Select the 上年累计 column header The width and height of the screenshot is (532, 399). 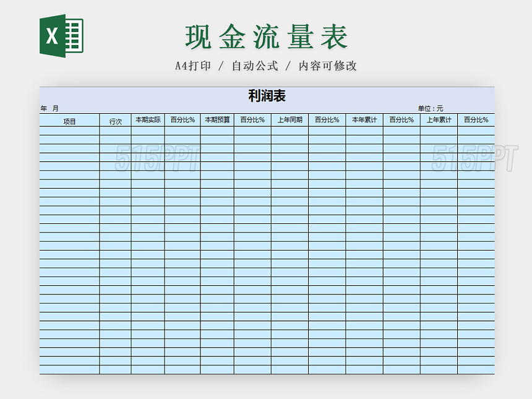pos(439,120)
